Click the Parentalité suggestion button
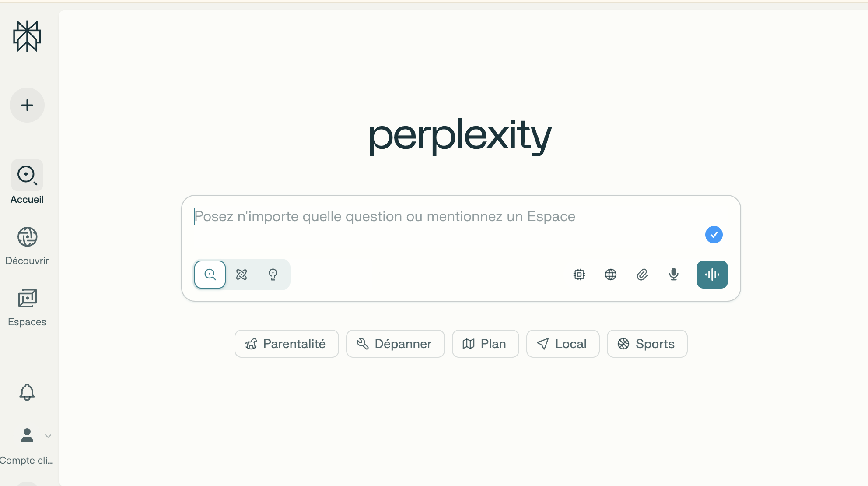Screen dimensions: 868x486 click(x=287, y=344)
